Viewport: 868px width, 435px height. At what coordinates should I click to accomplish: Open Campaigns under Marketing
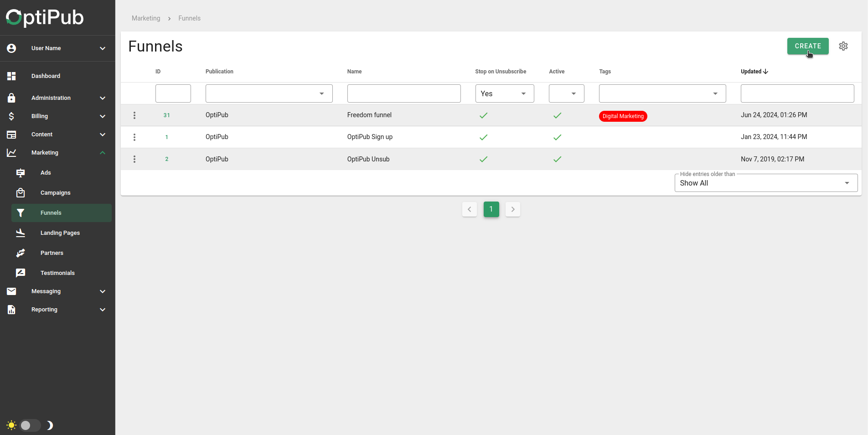click(55, 193)
